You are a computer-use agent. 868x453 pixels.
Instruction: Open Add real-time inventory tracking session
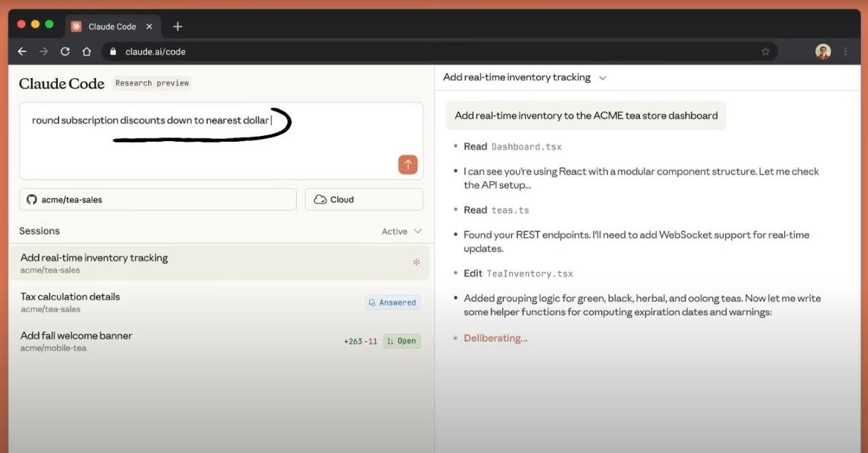point(219,263)
